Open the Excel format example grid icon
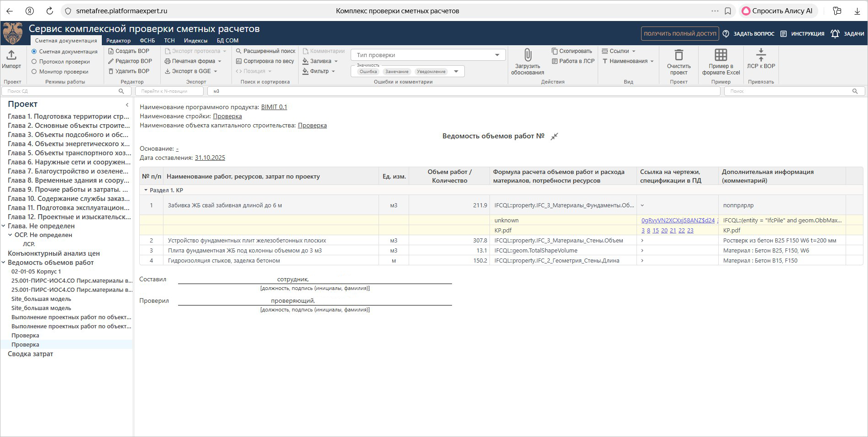Viewport: 868px width, 437px height. [x=721, y=55]
